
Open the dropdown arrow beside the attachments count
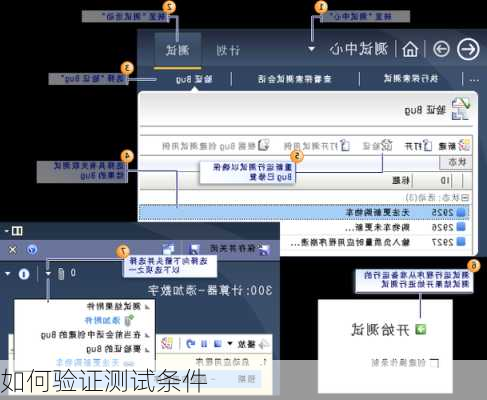(x=48, y=274)
